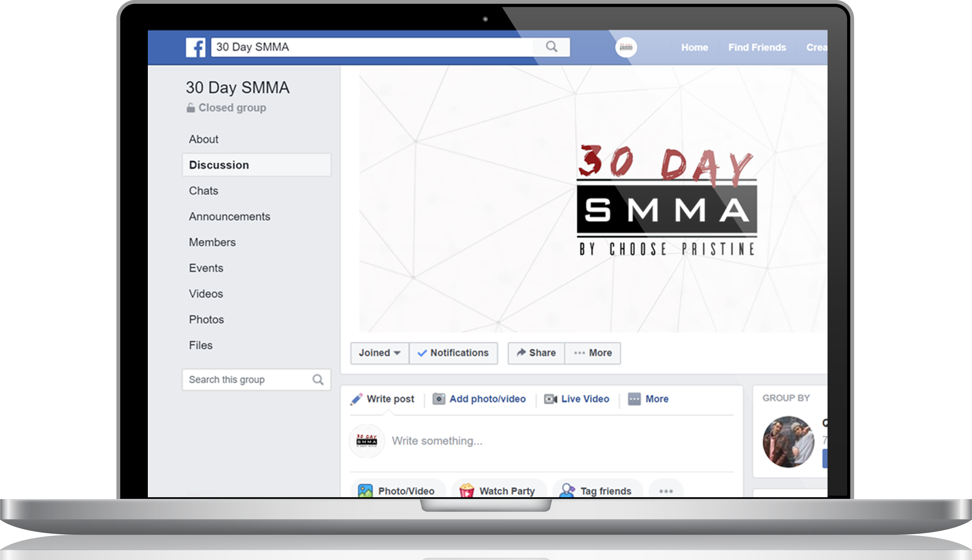Image resolution: width=972 pixels, height=560 pixels.
Task: View the Members list
Action: 212,242
